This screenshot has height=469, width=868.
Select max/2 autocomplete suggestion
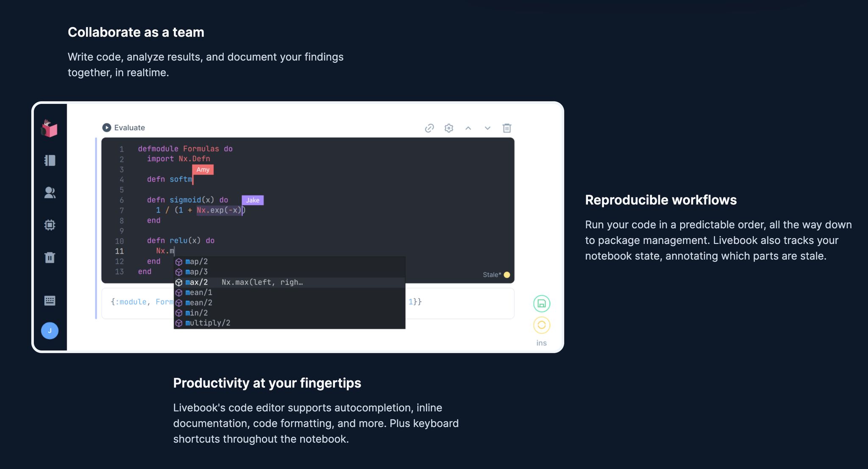(x=197, y=282)
